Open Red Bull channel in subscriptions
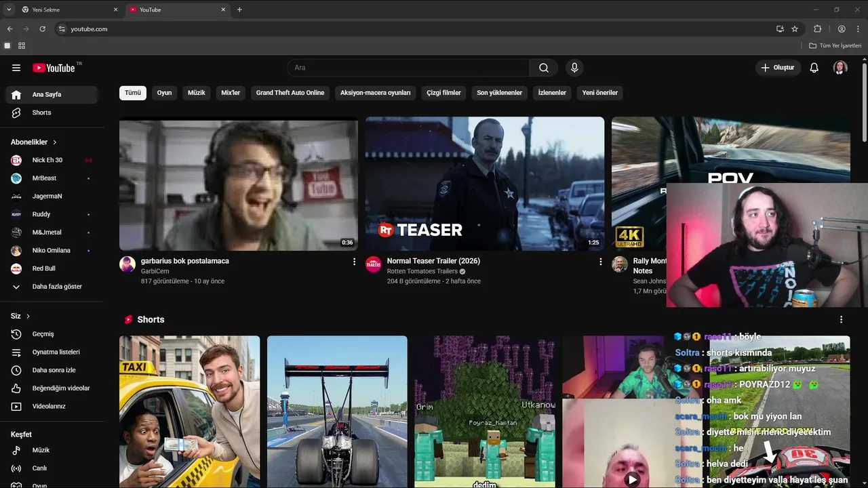This screenshot has height=488, width=868. (52, 268)
